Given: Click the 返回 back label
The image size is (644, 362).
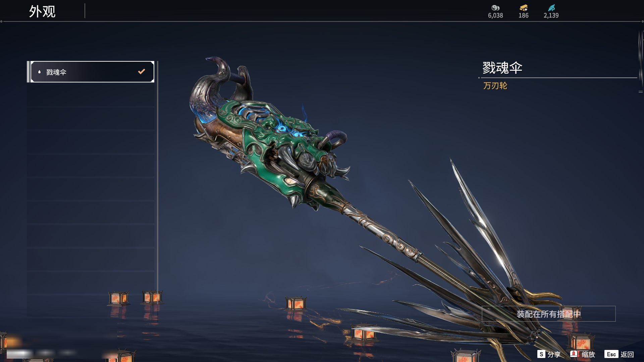Looking at the screenshot, I should point(627,354).
